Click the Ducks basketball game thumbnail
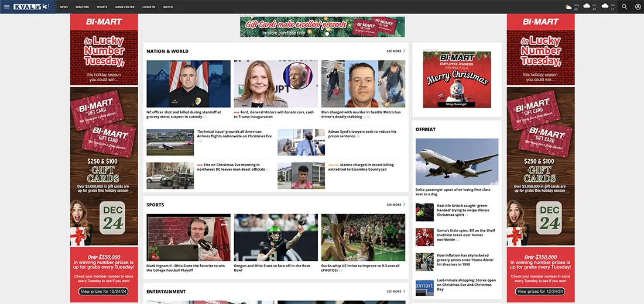This screenshot has width=644, height=304. tap(363, 237)
